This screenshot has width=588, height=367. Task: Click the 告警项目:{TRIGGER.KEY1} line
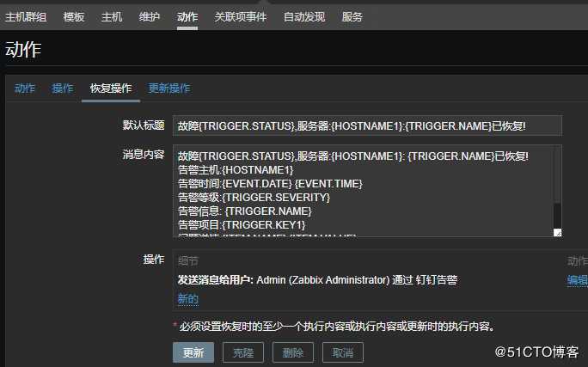coord(242,225)
